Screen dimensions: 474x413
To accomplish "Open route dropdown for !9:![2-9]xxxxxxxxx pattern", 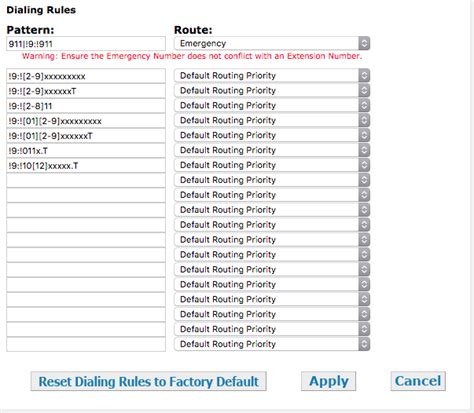I will (x=272, y=76).
